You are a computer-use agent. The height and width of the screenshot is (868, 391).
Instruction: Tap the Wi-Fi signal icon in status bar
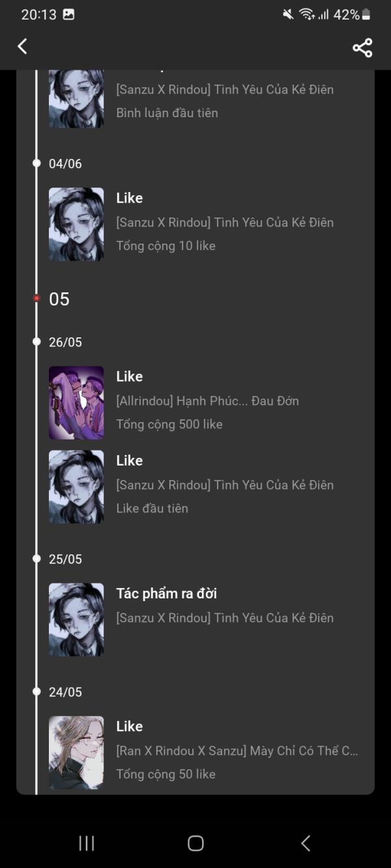307,14
